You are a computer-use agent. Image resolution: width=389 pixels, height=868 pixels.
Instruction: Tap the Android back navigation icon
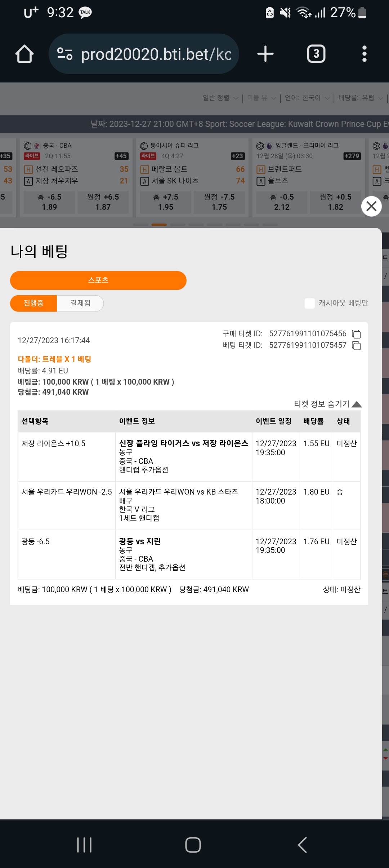click(x=303, y=845)
